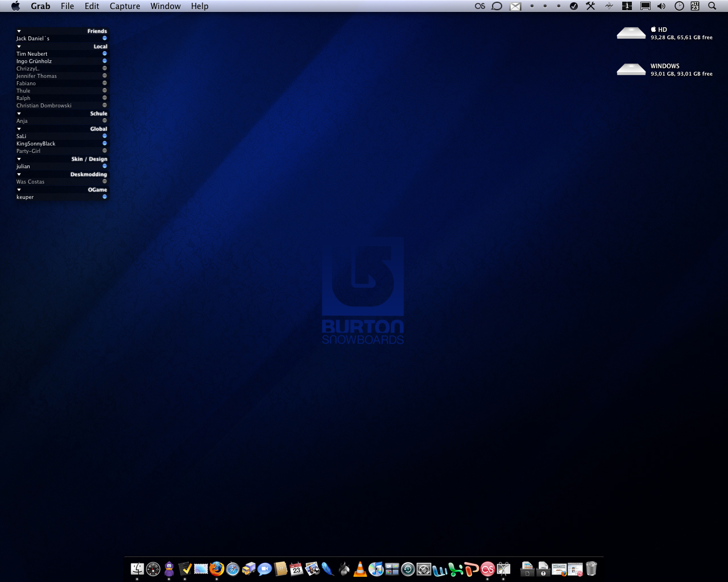Open Spotlight search magnifier
Image resolution: width=728 pixels, height=582 pixels.
pos(712,6)
